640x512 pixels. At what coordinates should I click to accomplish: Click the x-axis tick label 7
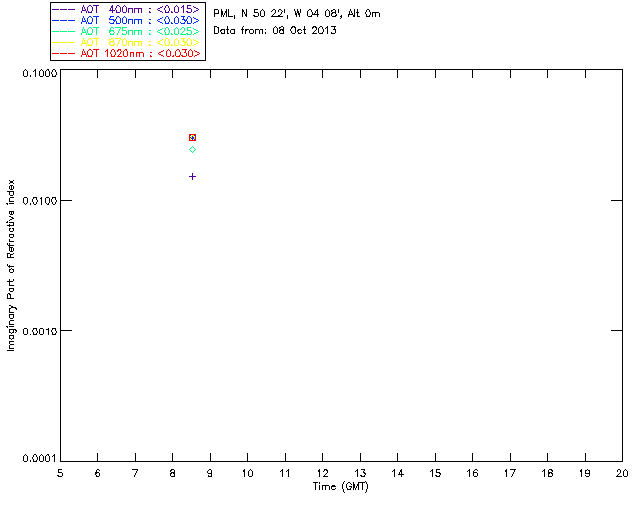pyautogui.click(x=135, y=473)
